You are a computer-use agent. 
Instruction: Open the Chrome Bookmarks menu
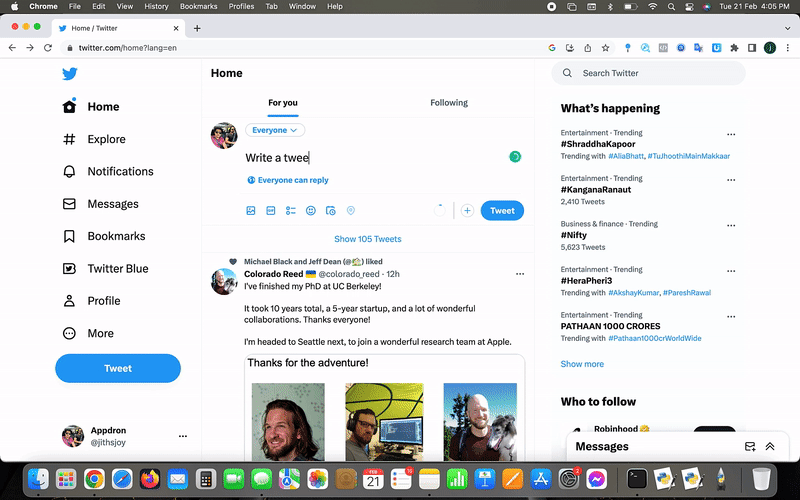[x=198, y=7]
